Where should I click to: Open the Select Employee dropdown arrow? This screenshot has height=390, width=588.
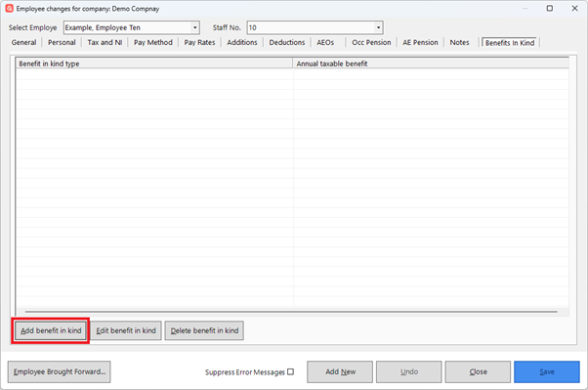pyautogui.click(x=195, y=27)
